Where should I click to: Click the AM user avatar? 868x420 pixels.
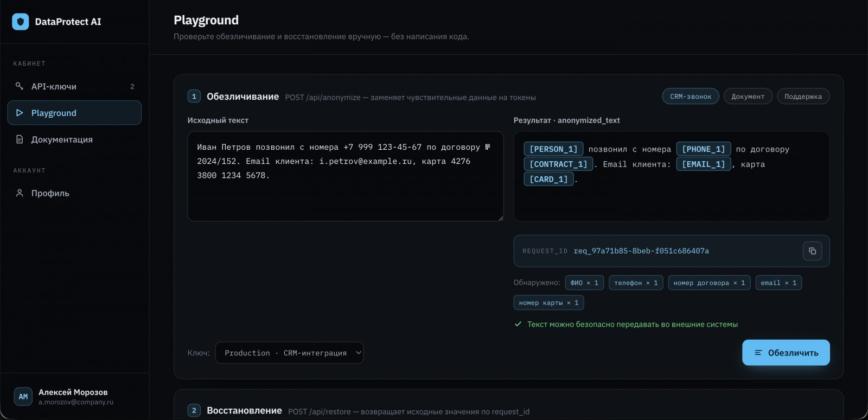click(23, 397)
